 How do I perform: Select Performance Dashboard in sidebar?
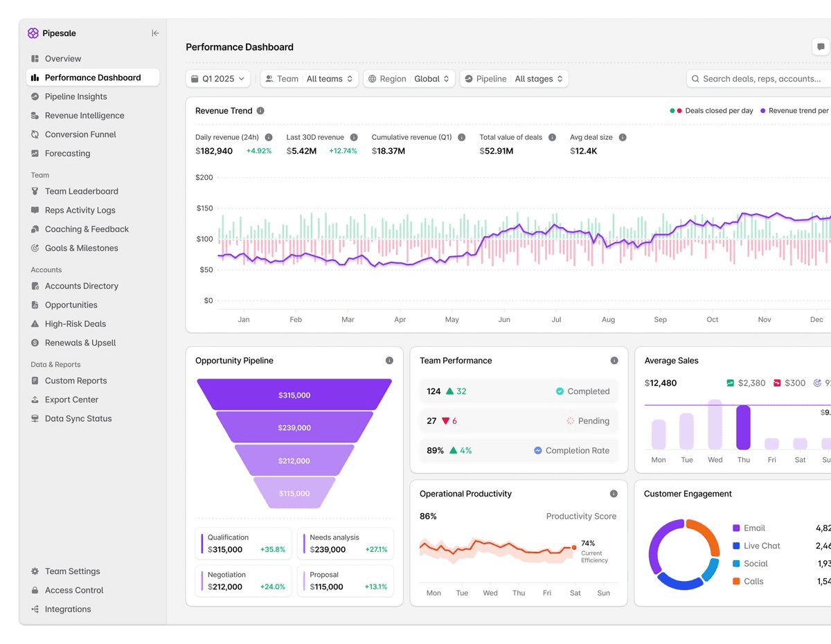tap(93, 78)
